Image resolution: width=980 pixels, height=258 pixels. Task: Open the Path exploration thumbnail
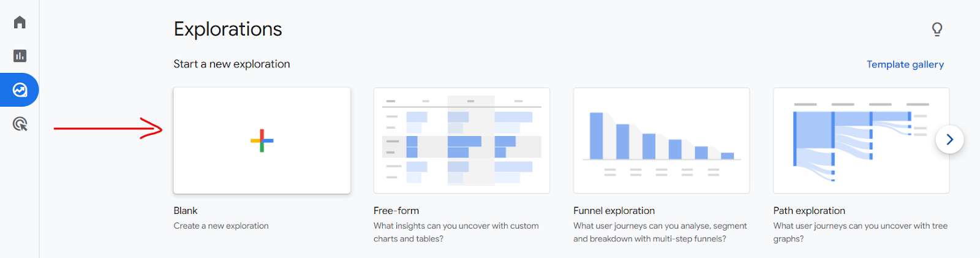861,140
